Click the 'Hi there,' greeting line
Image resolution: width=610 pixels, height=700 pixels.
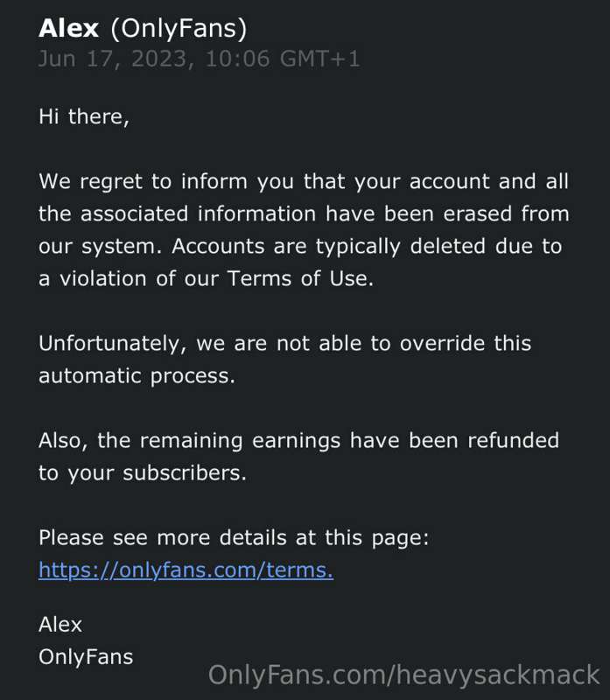84,117
